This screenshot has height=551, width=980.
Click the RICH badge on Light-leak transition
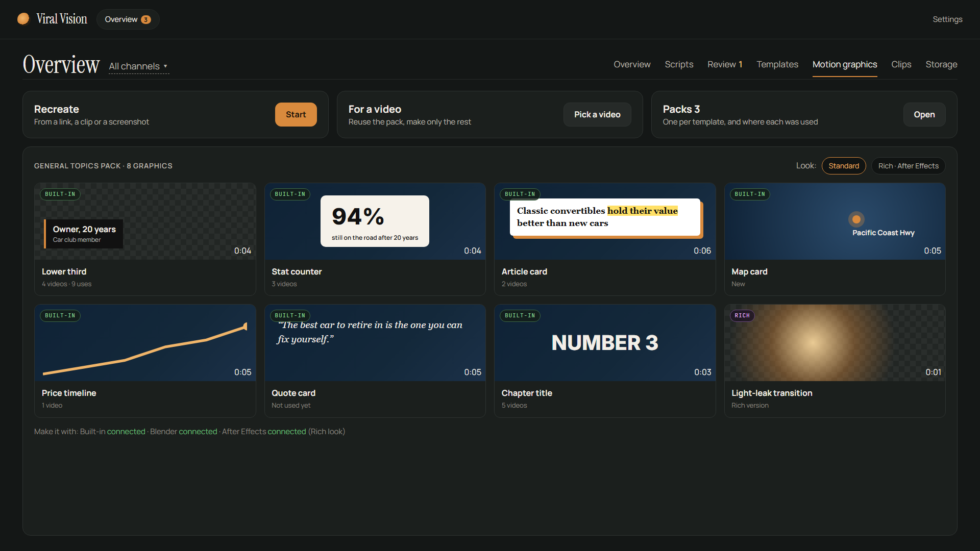click(742, 315)
